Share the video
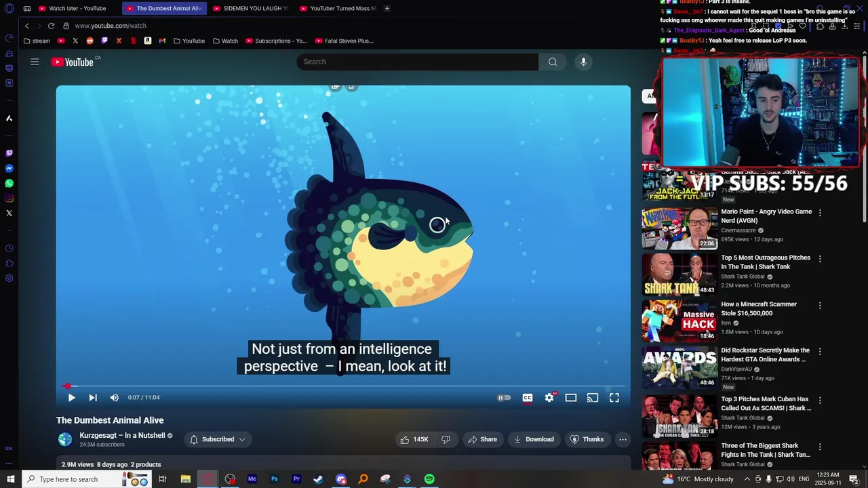Viewport: 868px width, 488px height. coord(482,439)
